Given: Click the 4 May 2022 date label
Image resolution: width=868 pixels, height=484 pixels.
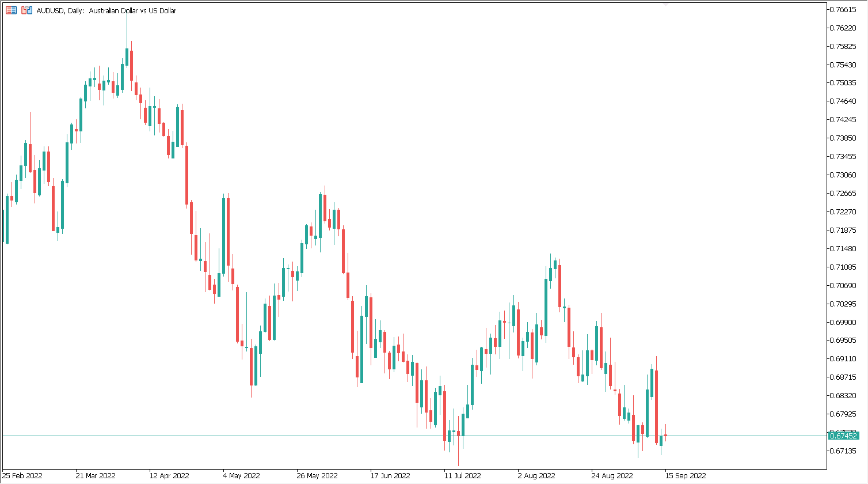Looking at the screenshot, I should (x=241, y=476).
